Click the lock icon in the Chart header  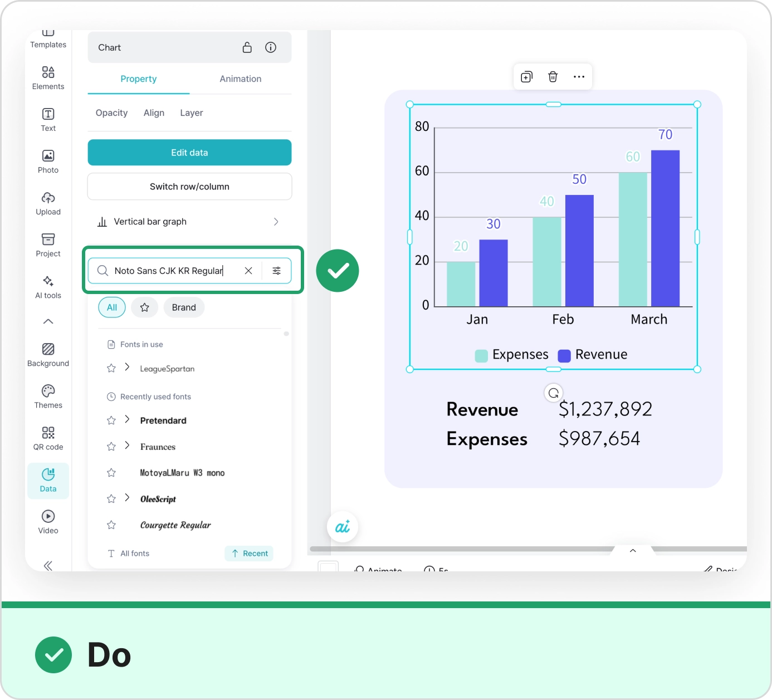tap(247, 47)
